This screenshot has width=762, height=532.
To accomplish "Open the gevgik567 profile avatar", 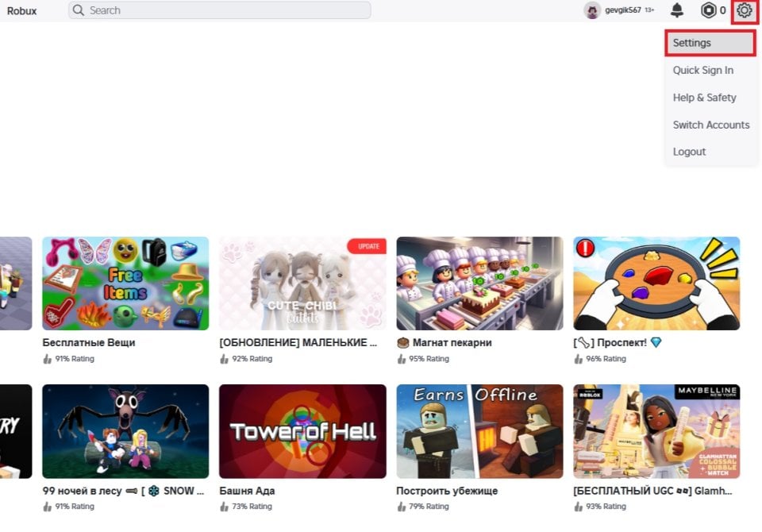I will pyautogui.click(x=591, y=10).
